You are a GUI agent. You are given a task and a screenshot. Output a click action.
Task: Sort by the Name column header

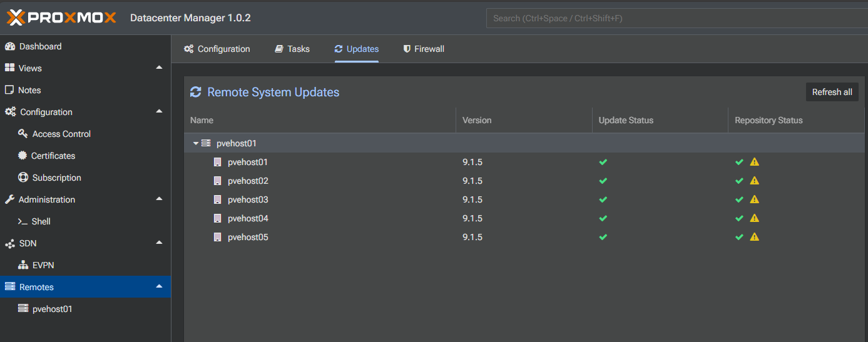click(x=320, y=120)
